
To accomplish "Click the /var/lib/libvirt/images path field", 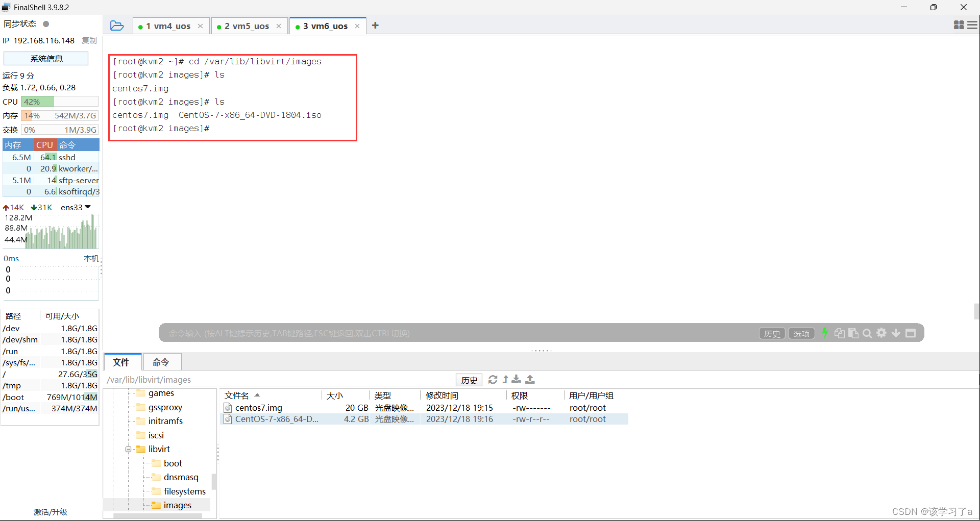I will (x=280, y=380).
